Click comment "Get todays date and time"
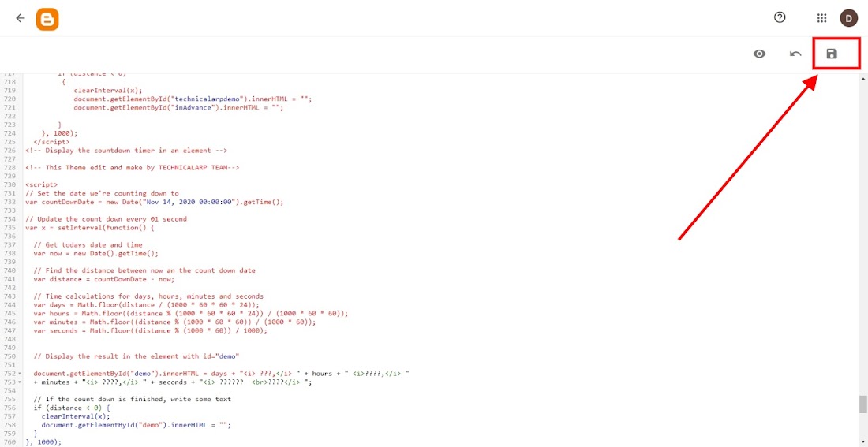This screenshot has height=447, width=868. coord(88,245)
